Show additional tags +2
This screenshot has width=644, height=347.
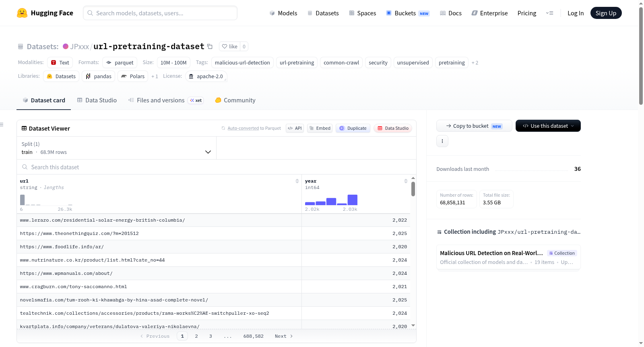(475, 62)
